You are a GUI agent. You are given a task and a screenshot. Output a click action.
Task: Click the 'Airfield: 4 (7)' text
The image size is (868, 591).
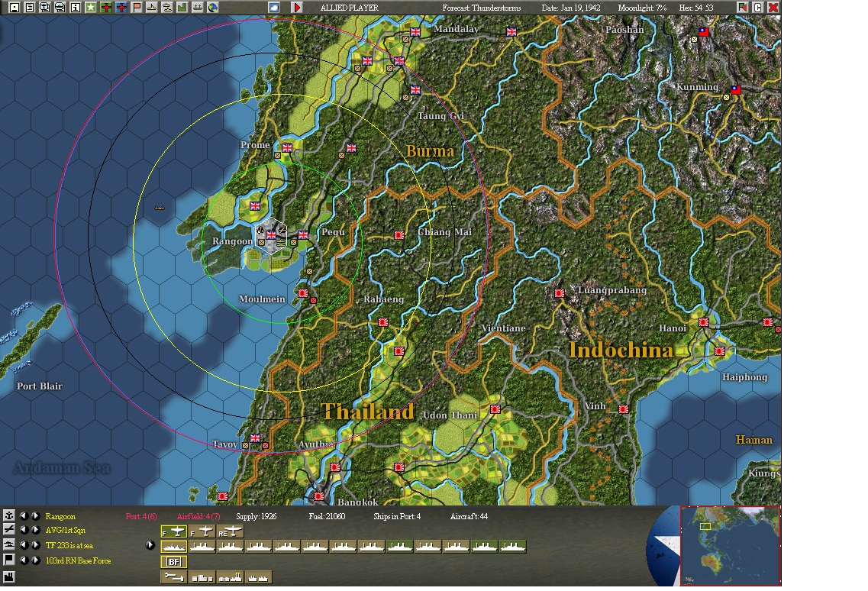tap(198, 516)
